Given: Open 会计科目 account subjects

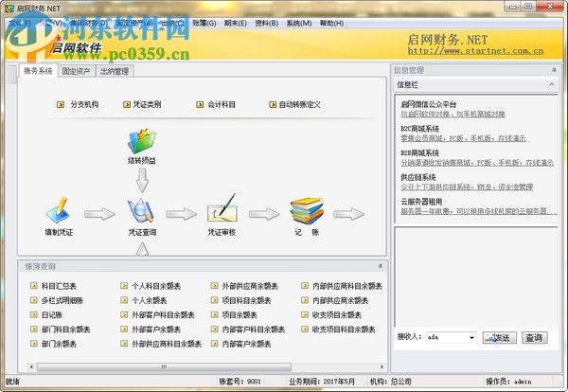Looking at the screenshot, I should click(216, 105).
